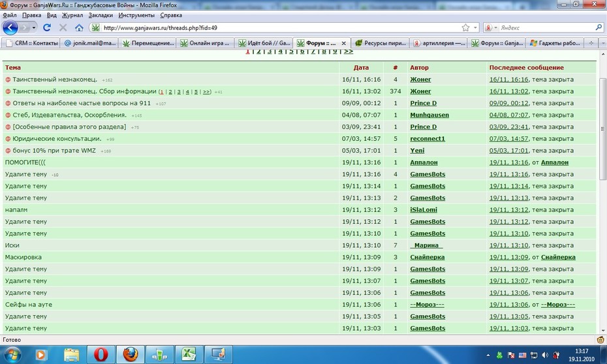
Task: Open the monitor taskbar application
Action: coord(219,354)
